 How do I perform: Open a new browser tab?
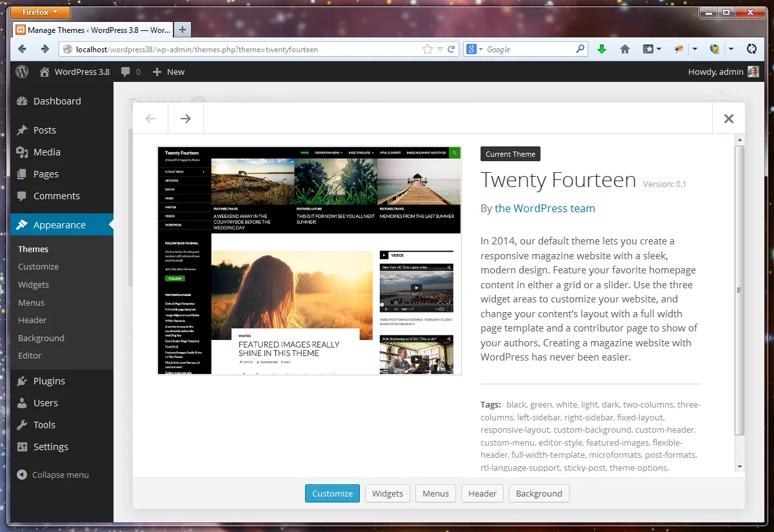click(x=183, y=30)
